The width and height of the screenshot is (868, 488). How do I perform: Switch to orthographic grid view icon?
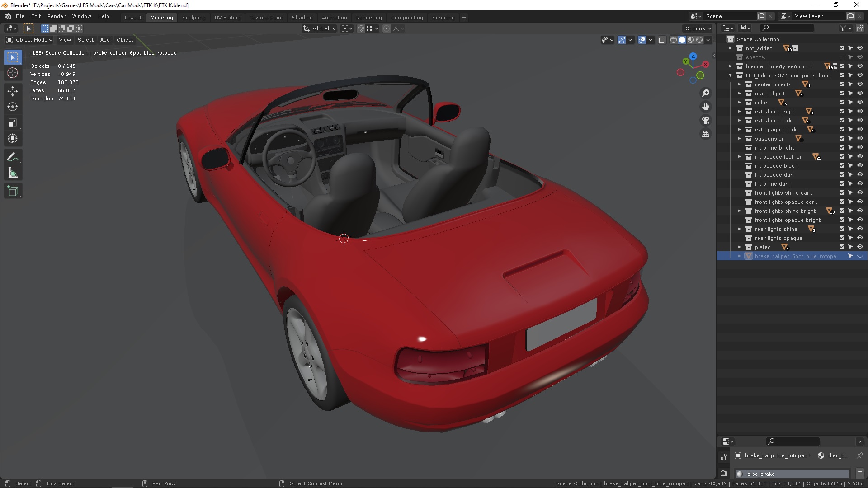click(x=705, y=134)
